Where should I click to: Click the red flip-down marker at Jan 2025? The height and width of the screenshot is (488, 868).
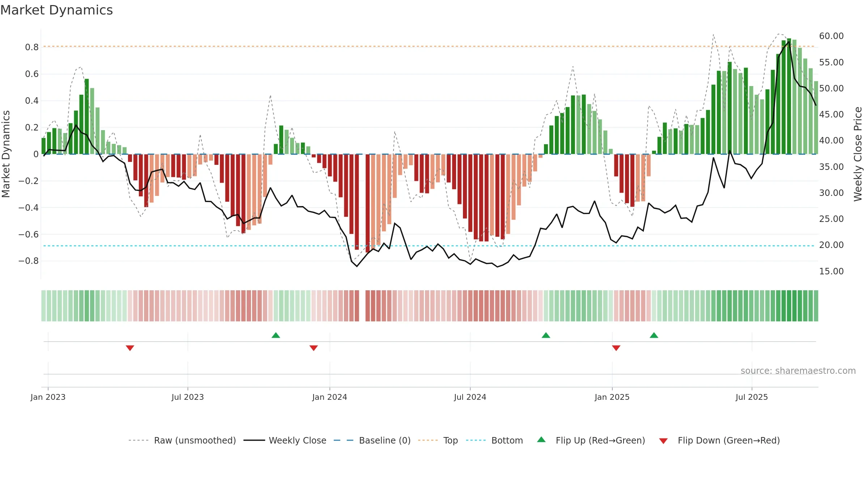(616, 348)
